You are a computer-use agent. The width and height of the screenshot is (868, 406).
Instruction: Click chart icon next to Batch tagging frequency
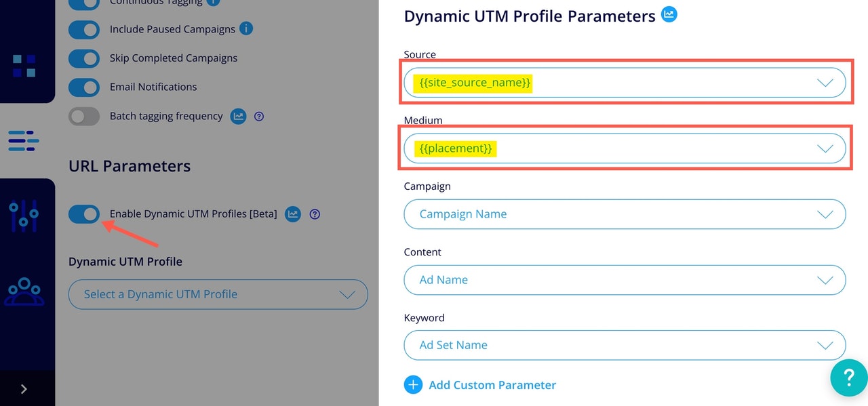coord(238,116)
